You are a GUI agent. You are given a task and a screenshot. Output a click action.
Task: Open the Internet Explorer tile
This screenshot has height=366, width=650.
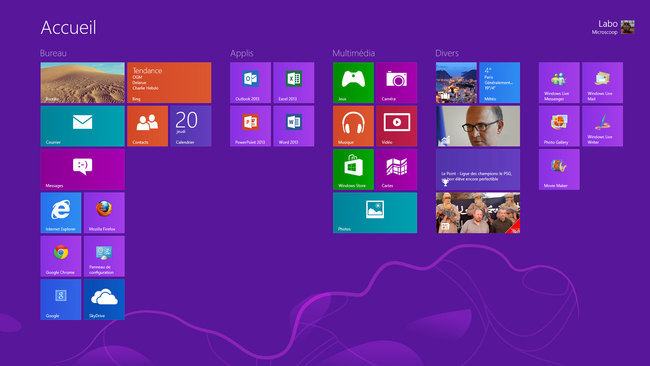61,213
